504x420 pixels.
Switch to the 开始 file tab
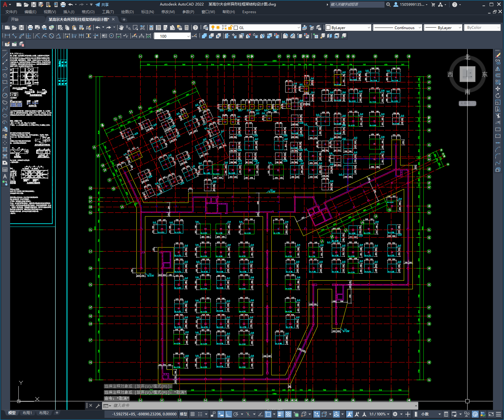15,19
